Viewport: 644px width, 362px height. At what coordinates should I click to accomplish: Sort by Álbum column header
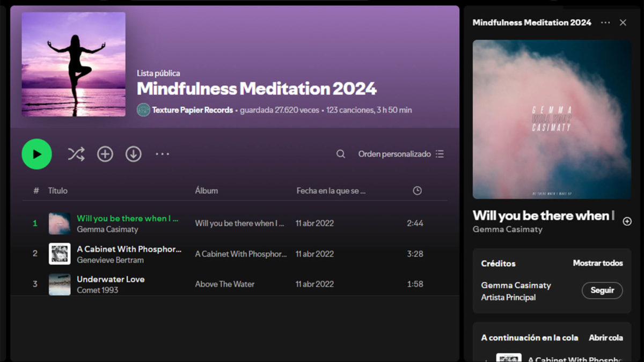(x=207, y=191)
